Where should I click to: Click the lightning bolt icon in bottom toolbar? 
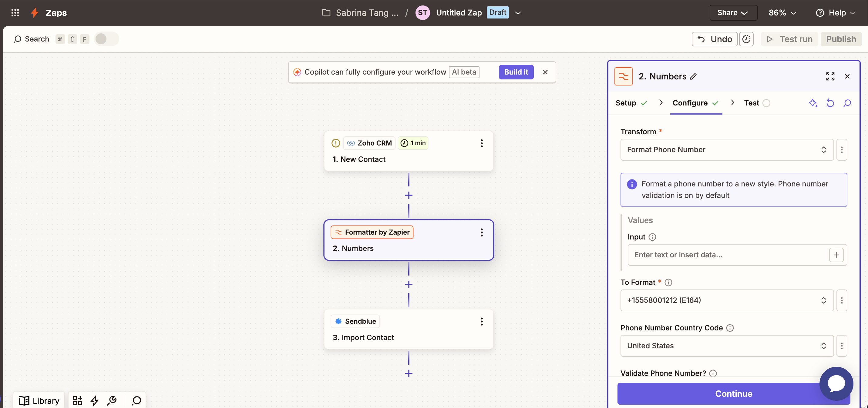[x=95, y=400]
